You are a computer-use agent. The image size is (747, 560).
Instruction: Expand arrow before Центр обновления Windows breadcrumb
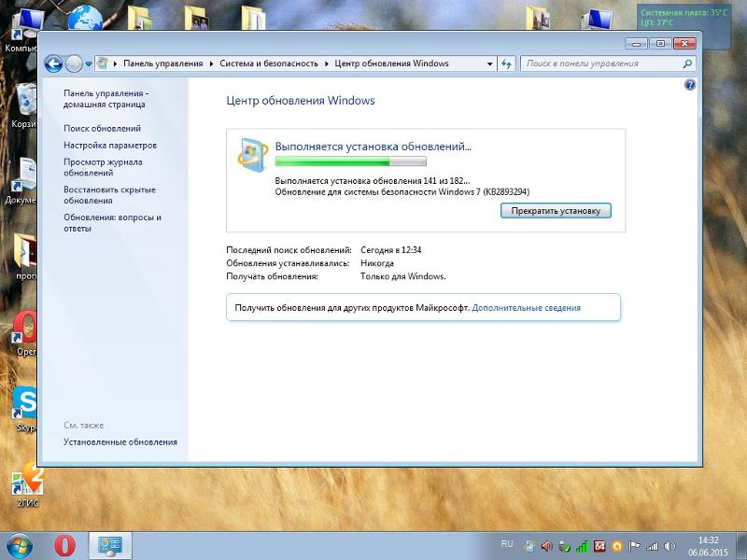point(327,63)
